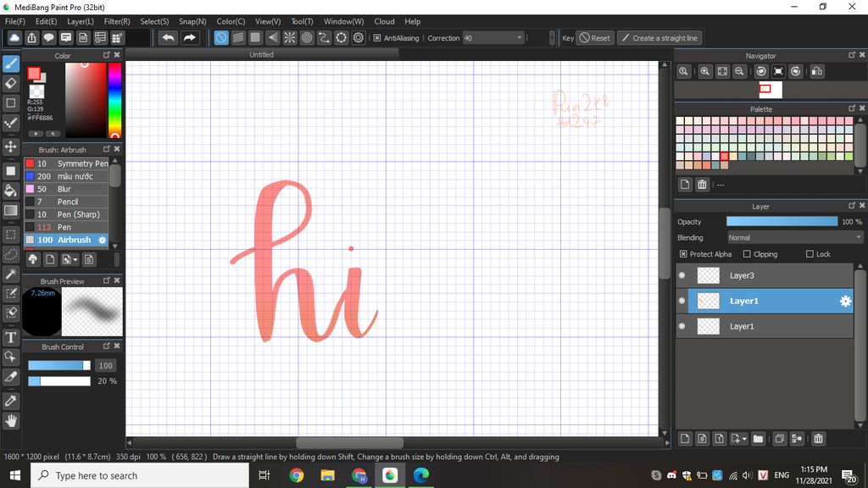This screenshot has width=868, height=488.
Task: Select the Magic Wand tool
Action: (x=10, y=274)
